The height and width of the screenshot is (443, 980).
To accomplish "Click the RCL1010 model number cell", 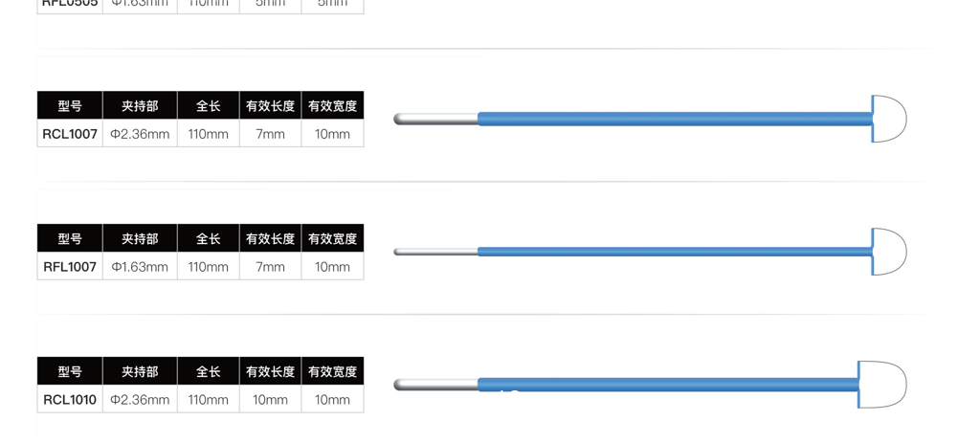I will coord(70,399).
